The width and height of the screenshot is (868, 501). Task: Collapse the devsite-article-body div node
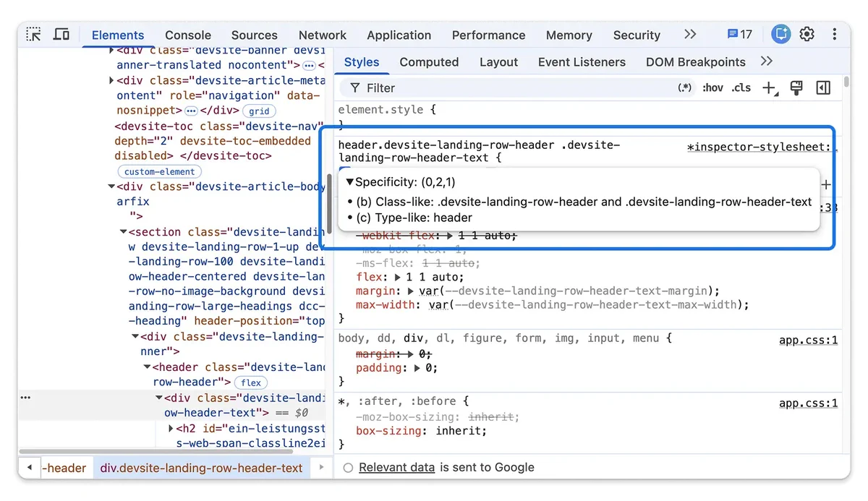111,187
